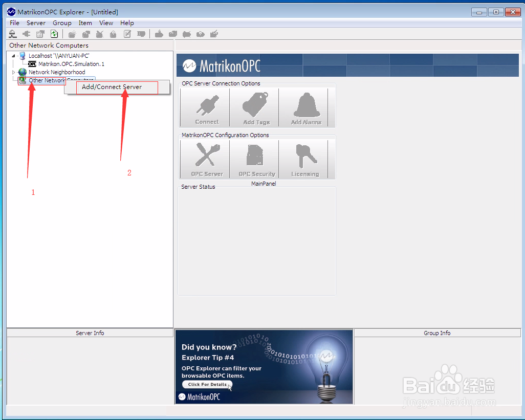The height and width of the screenshot is (420, 525).
Task: Minimize the MatrikonOPC Explorer window
Action: coord(479,12)
